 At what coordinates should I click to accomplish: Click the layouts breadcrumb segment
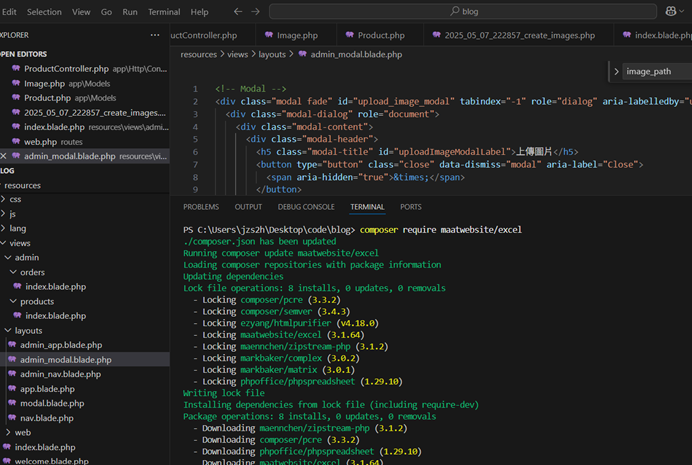point(272,54)
